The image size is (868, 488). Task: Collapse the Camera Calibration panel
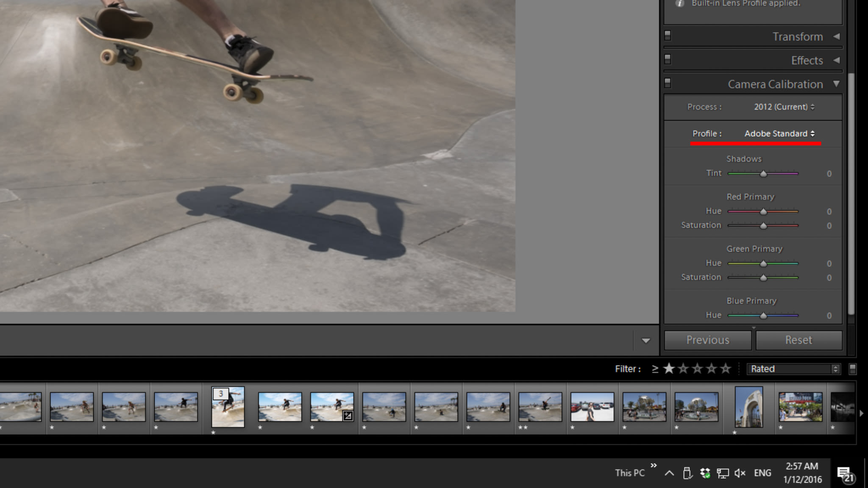click(x=836, y=83)
